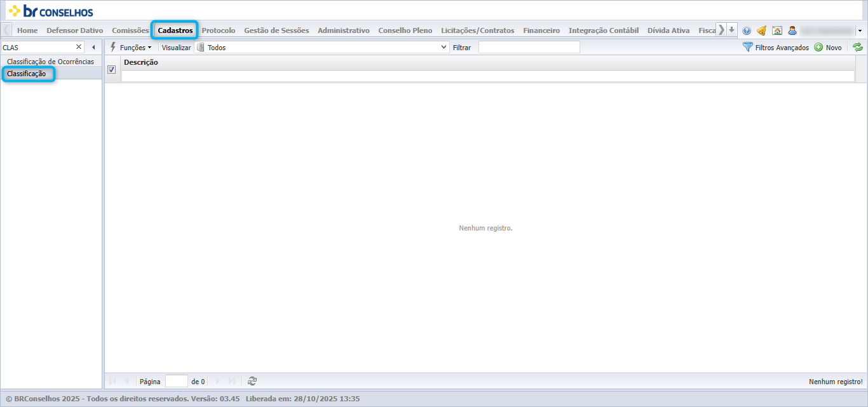Switch to the Home tab
Screen dimensions: 868x407
tap(27, 30)
